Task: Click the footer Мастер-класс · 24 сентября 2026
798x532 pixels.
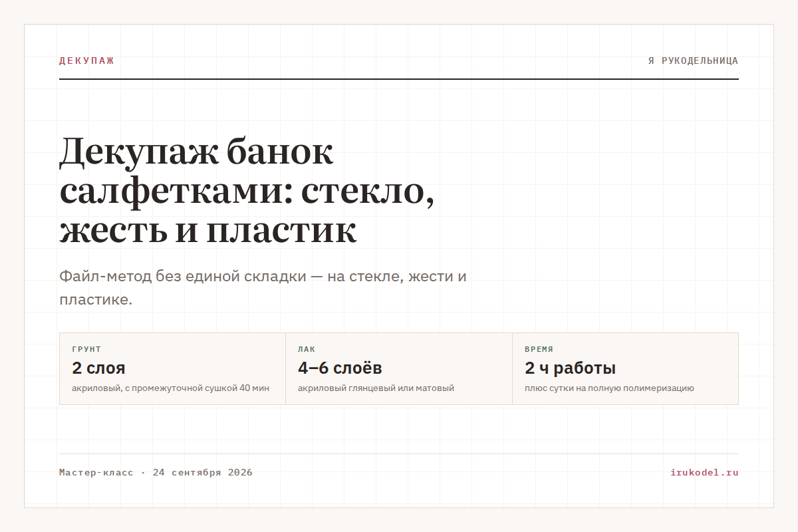Action: (156, 473)
